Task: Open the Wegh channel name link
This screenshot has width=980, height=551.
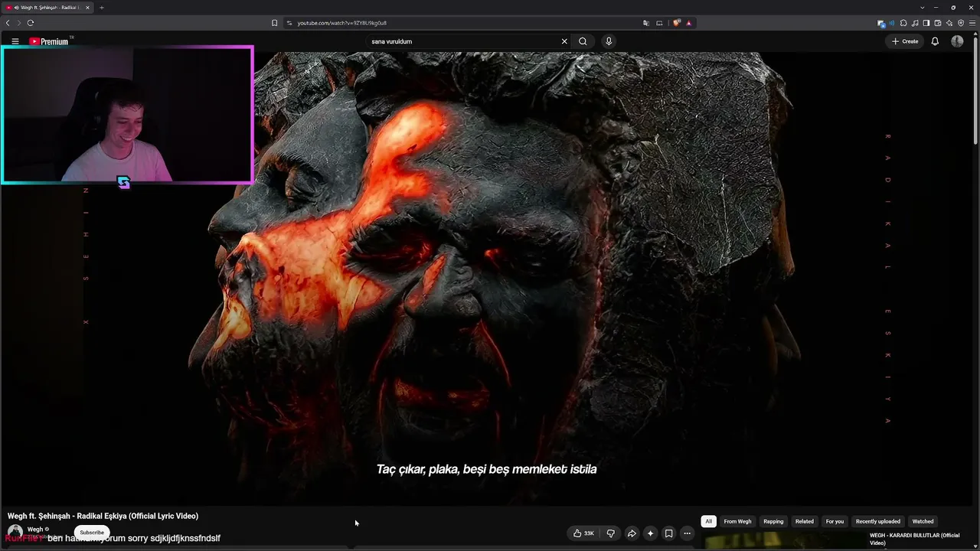Action: 35,530
